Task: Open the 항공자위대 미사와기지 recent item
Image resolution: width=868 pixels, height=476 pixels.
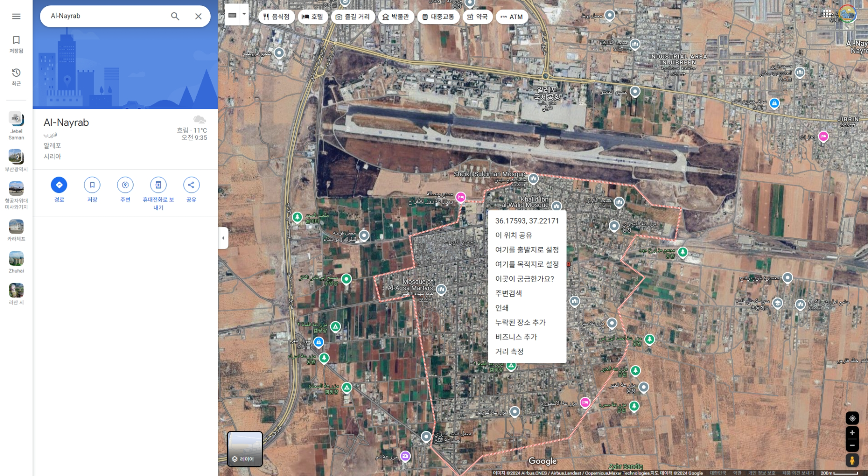Action: 16,195
